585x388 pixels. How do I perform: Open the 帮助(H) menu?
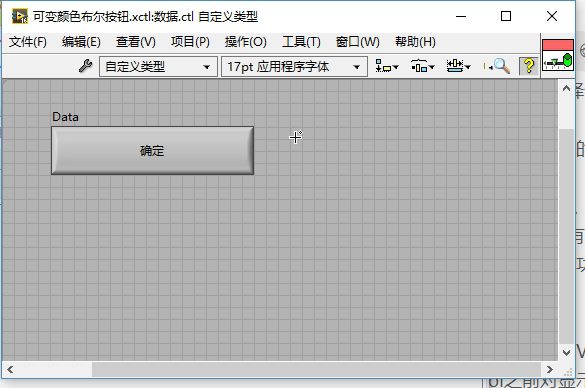click(x=415, y=42)
